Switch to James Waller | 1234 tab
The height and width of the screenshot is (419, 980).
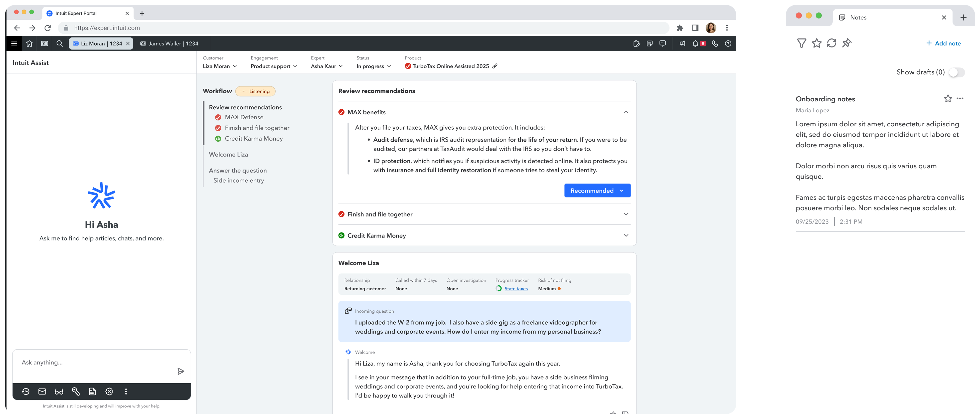(x=169, y=43)
